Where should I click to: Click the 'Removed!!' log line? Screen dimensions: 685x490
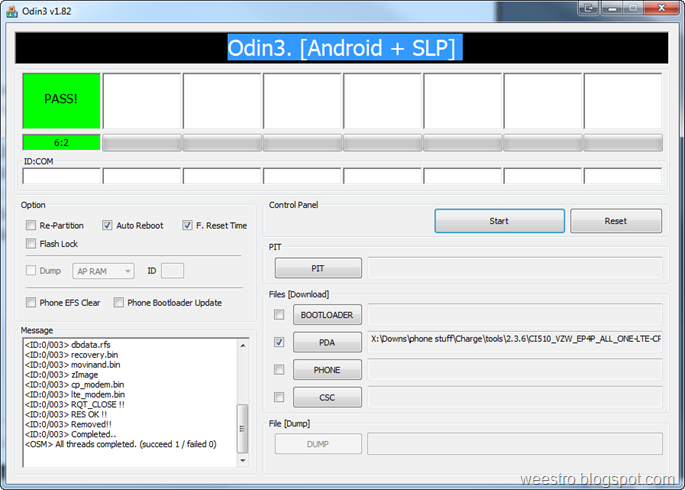[x=68, y=424]
